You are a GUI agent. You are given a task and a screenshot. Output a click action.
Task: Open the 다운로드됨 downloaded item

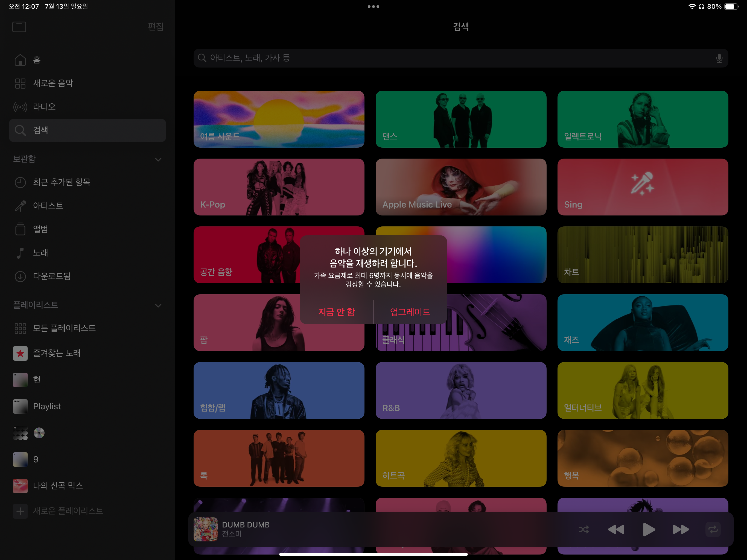(x=52, y=276)
